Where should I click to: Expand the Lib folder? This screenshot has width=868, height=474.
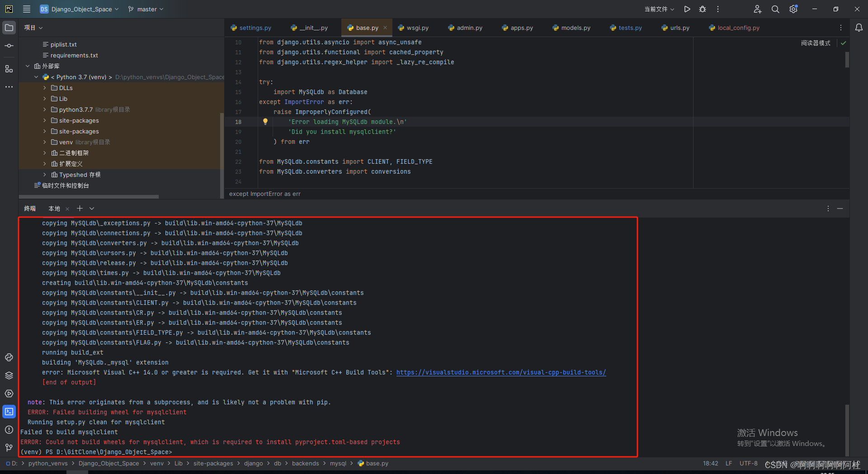tap(44, 99)
